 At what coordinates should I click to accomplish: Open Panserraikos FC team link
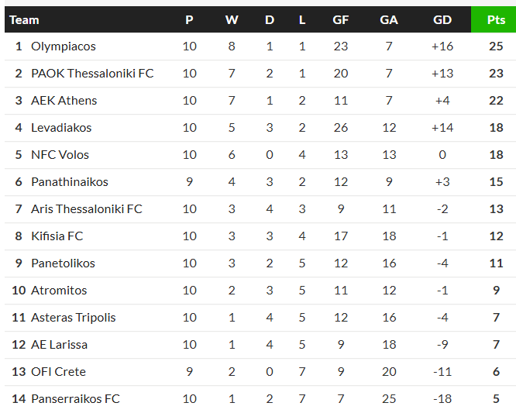point(75,399)
